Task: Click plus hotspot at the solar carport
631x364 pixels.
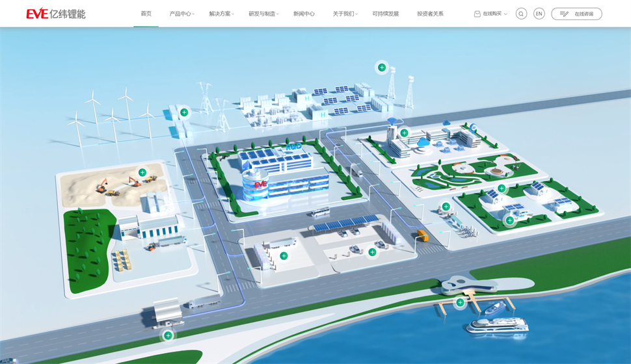Action: coord(372,252)
